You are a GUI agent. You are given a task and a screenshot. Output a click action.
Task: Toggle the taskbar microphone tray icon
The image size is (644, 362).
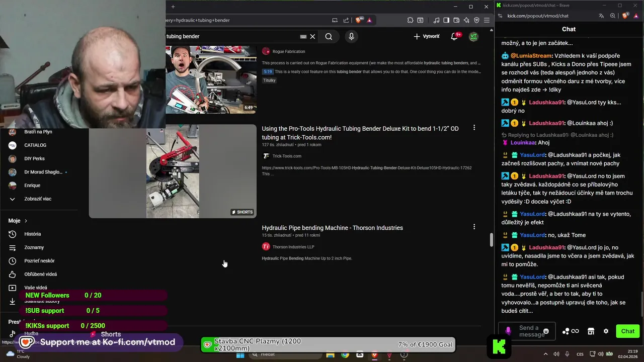pyautogui.click(x=567, y=354)
